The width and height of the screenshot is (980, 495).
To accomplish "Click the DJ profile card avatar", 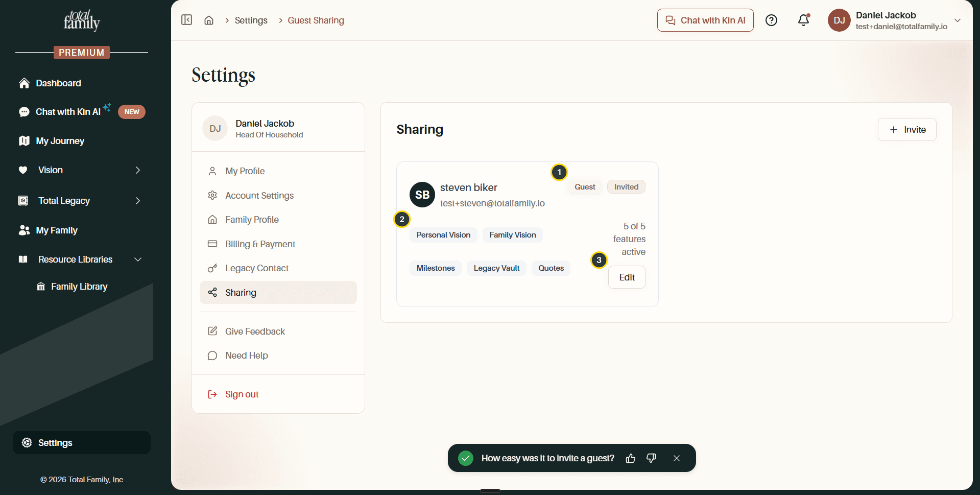I will click(x=215, y=128).
